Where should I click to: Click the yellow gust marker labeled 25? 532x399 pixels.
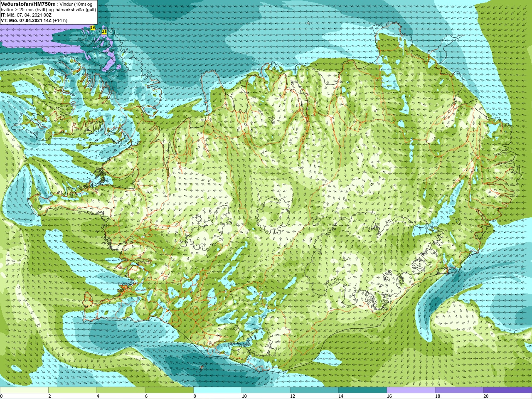[x=104, y=32]
